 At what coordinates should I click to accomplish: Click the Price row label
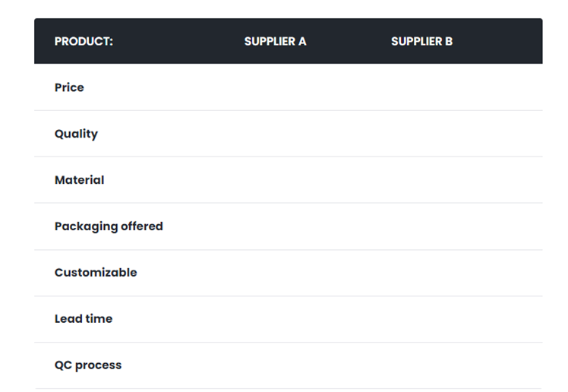point(69,87)
